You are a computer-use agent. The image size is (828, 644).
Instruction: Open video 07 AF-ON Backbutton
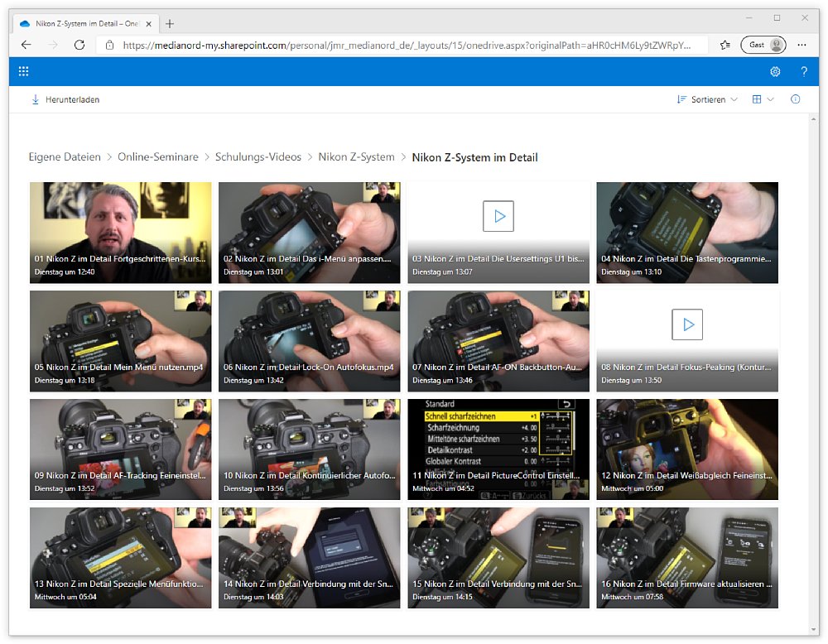[x=498, y=341]
